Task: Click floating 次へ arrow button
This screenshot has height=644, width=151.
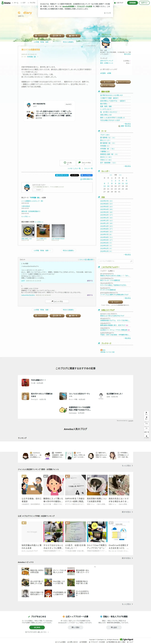Action: pyautogui.click(x=147, y=414)
